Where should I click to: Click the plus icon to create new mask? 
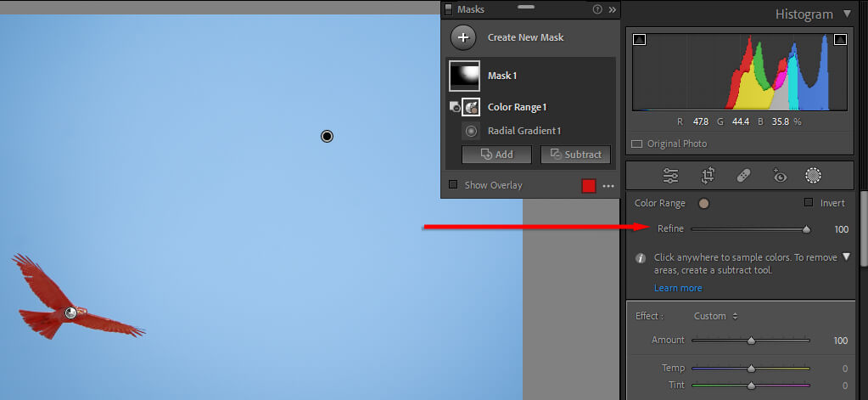coord(462,37)
